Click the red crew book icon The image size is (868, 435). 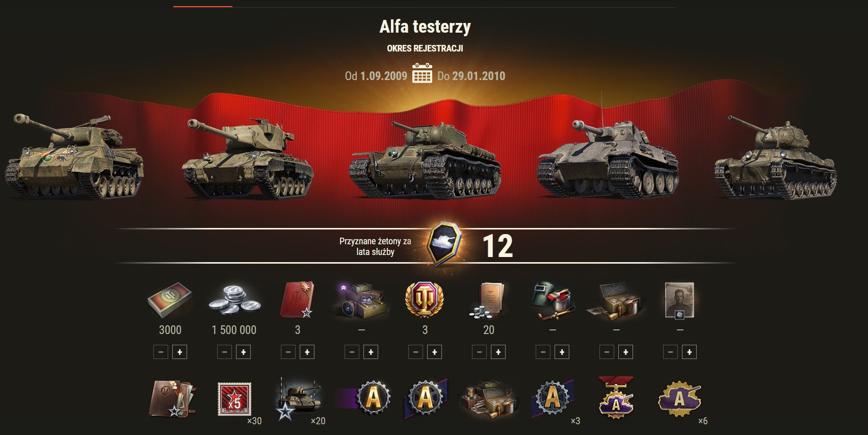(297, 300)
